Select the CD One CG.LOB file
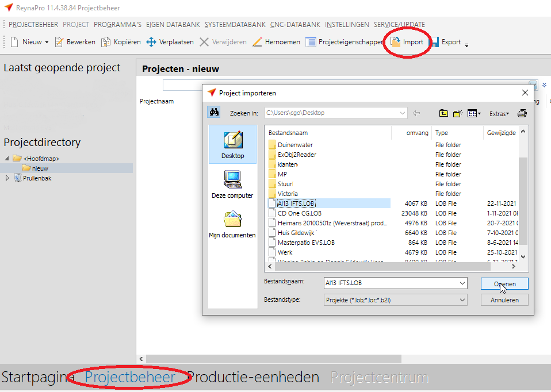The height and width of the screenshot is (392, 551). coord(299,213)
